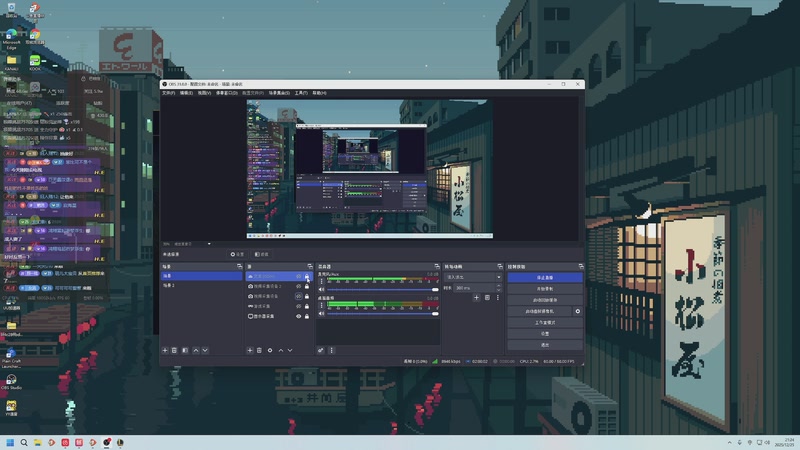The image size is (800, 450).
Task: Open the 文件(F) File menu
Action: 168,93
